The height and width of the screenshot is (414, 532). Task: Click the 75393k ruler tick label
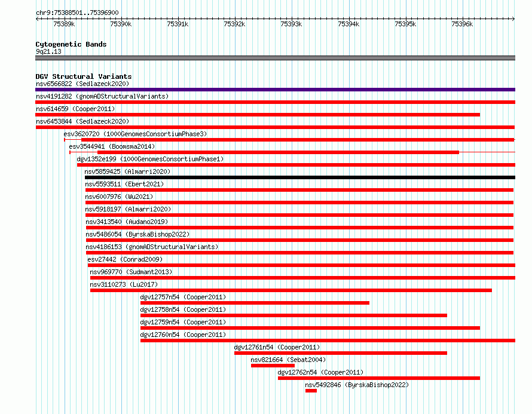coord(291,24)
